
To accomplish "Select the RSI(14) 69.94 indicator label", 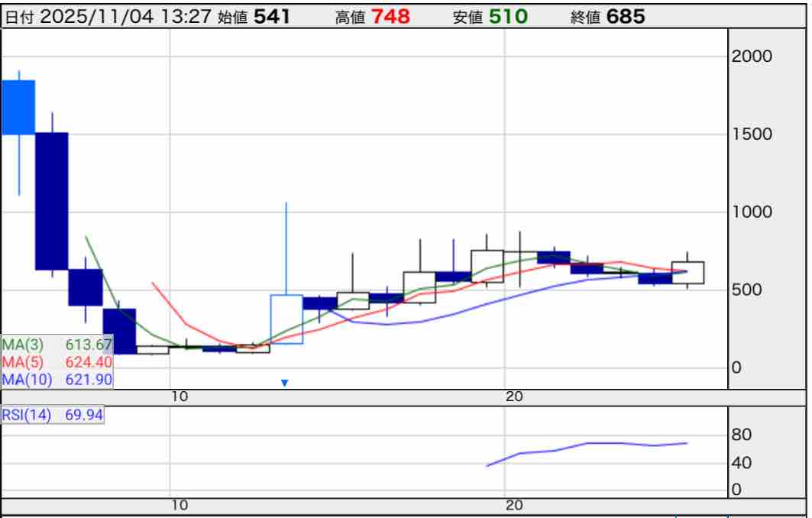I will point(53,415).
